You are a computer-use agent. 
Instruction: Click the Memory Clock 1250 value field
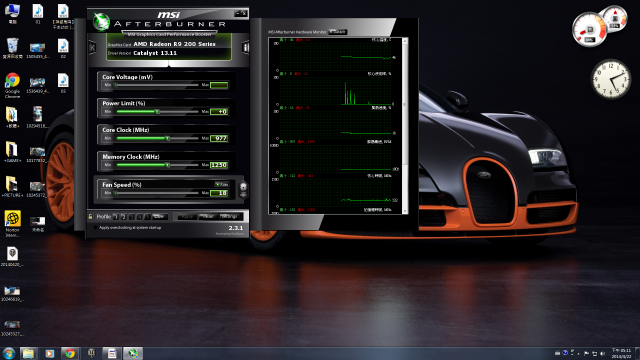coord(219,165)
